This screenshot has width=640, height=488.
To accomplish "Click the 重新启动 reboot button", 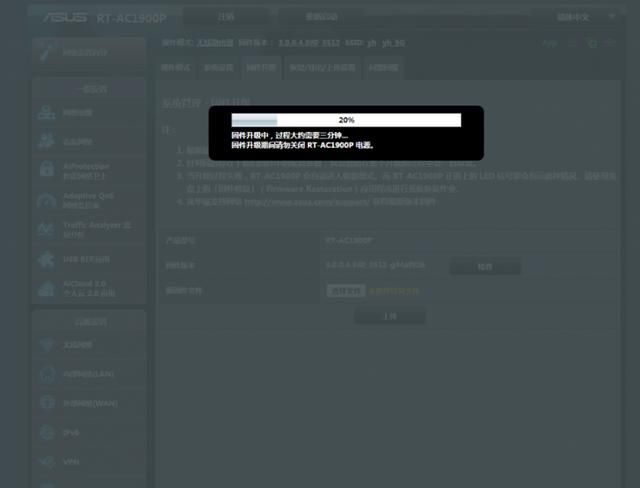I will (x=322, y=17).
